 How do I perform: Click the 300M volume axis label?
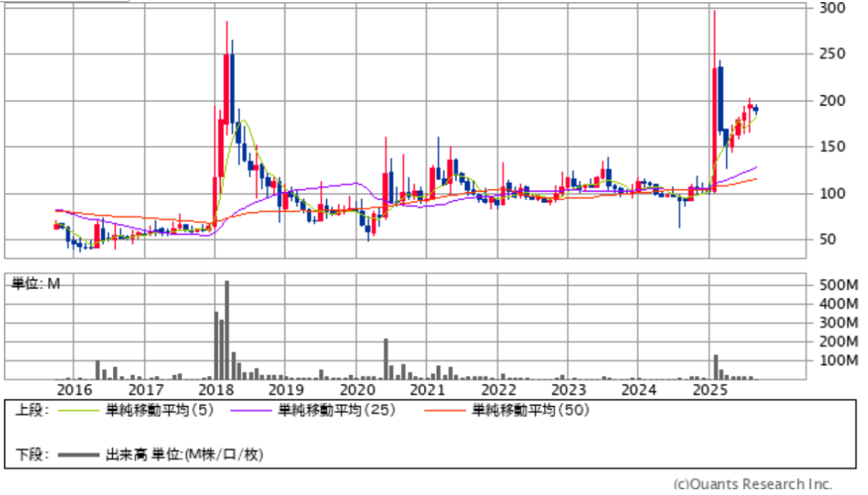(x=838, y=323)
